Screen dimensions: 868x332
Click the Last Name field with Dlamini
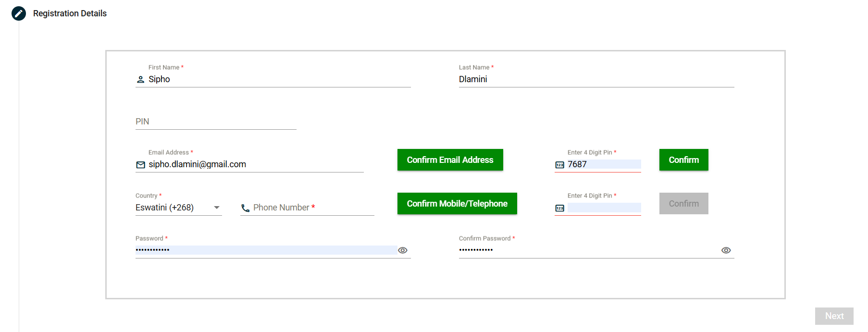click(x=596, y=79)
